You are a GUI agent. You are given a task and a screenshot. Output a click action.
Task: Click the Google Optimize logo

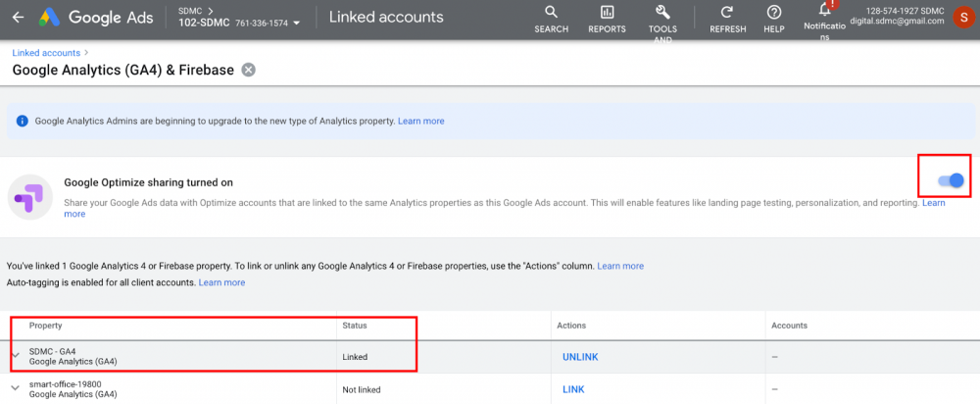coord(30,196)
